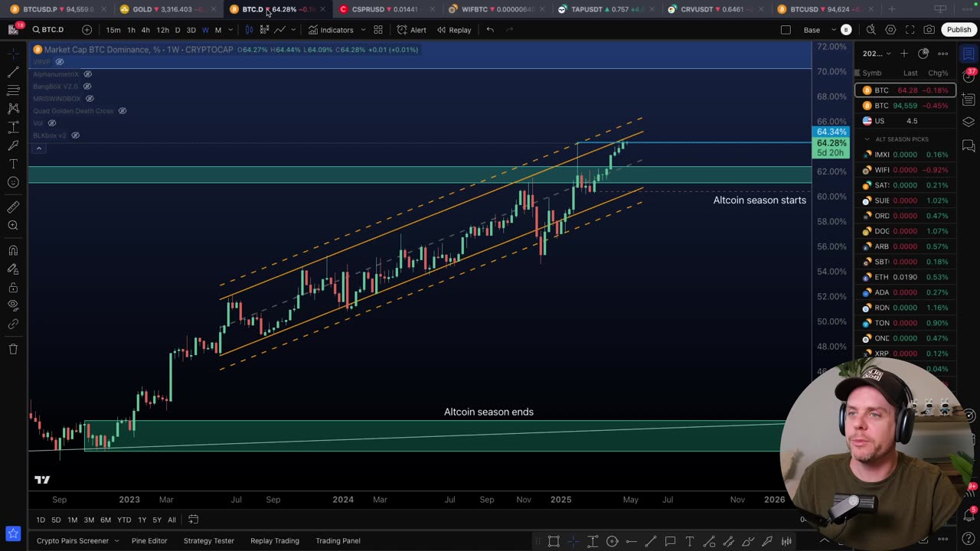The height and width of the screenshot is (551, 980).
Task: Show the BangBOX V2.0 indicator
Action: (x=87, y=86)
